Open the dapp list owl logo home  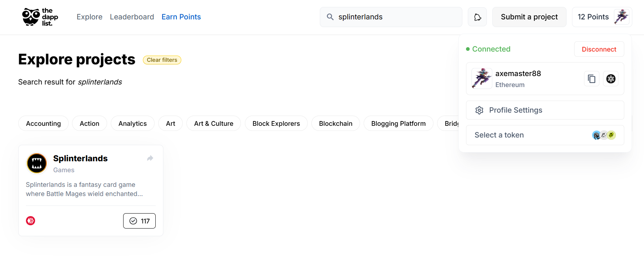(x=40, y=17)
